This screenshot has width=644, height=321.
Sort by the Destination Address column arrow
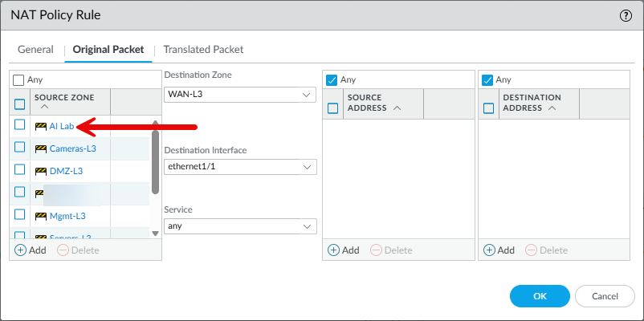point(552,108)
